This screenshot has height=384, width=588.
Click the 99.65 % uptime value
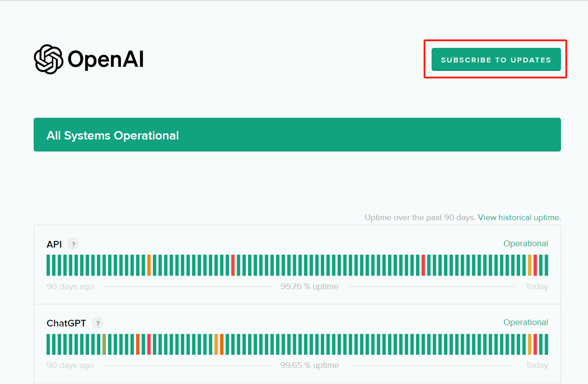pyautogui.click(x=310, y=365)
